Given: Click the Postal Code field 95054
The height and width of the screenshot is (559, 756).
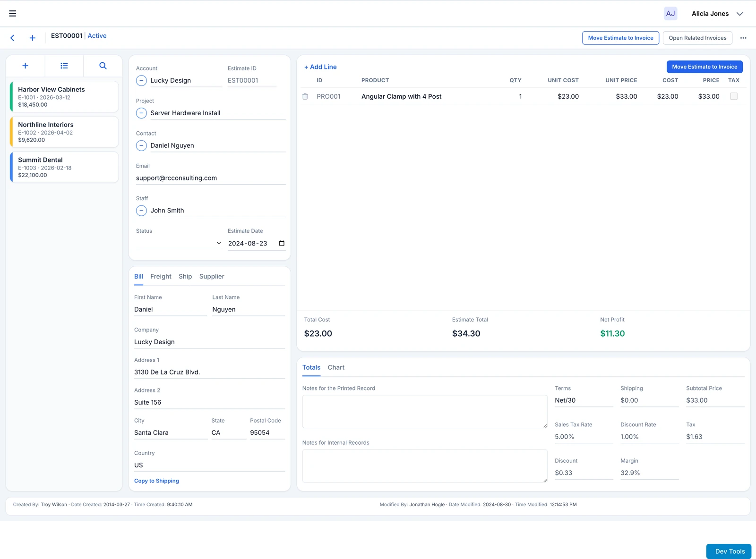Looking at the screenshot, I should (x=267, y=433).
